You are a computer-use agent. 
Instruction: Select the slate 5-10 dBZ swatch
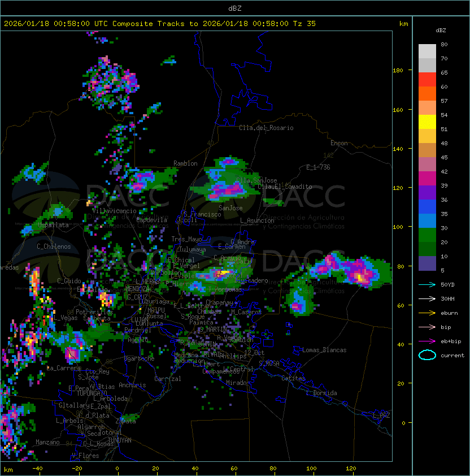pyautogui.click(x=427, y=263)
